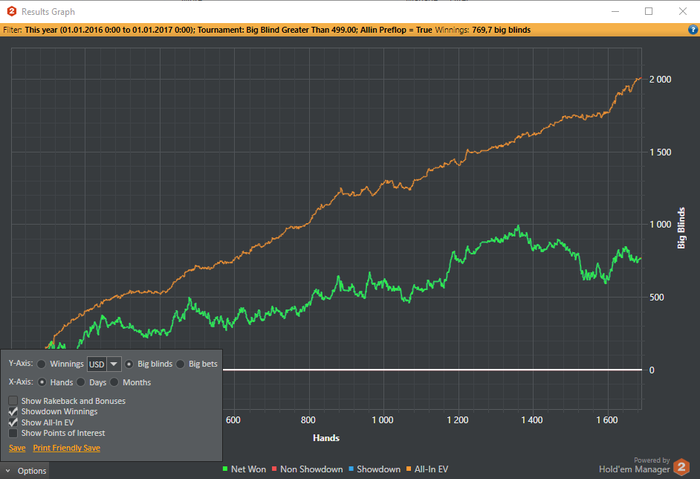
Task: Select the Days X-axis radio button
Action: 81,382
